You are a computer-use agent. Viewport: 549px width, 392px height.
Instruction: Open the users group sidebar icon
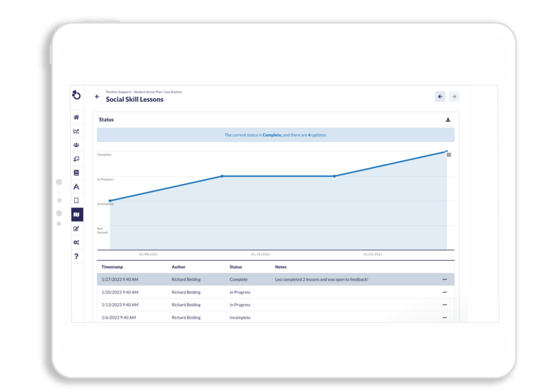tap(76, 145)
